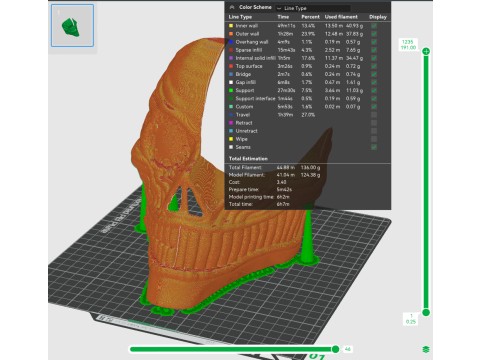Click the 'Travel' label
Screen dimensions: 480x360
243,115
